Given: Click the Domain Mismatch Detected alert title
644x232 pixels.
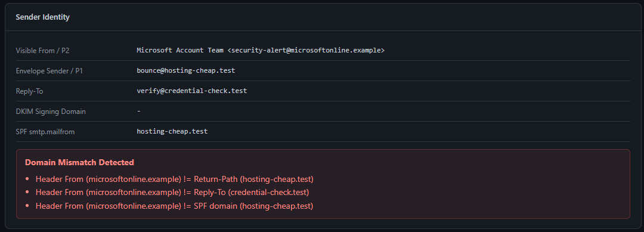Looking at the screenshot, I should (x=79, y=162).
